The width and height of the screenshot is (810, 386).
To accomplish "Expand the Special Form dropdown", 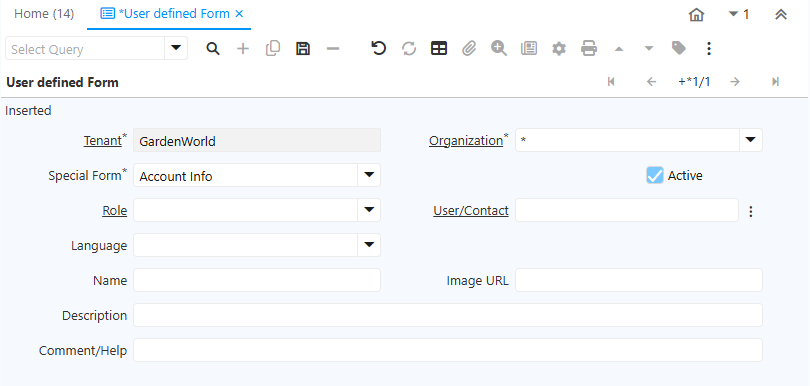I will pos(369,175).
